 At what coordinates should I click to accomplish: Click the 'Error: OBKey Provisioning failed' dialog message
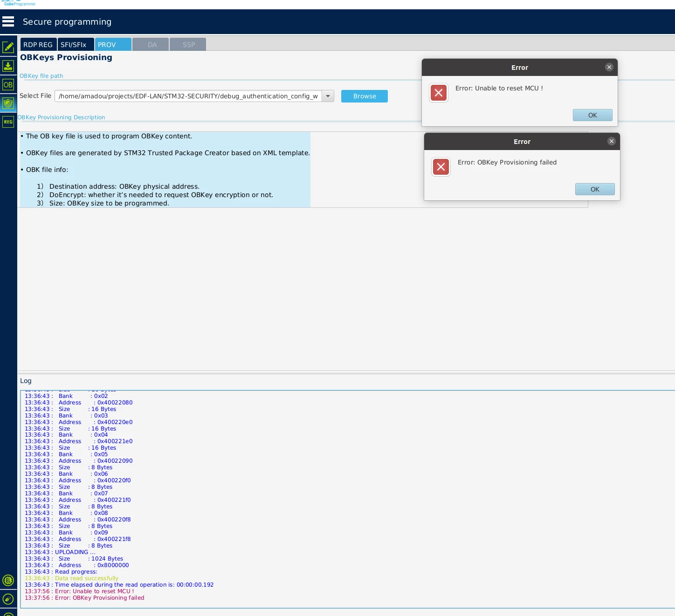tap(507, 162)
